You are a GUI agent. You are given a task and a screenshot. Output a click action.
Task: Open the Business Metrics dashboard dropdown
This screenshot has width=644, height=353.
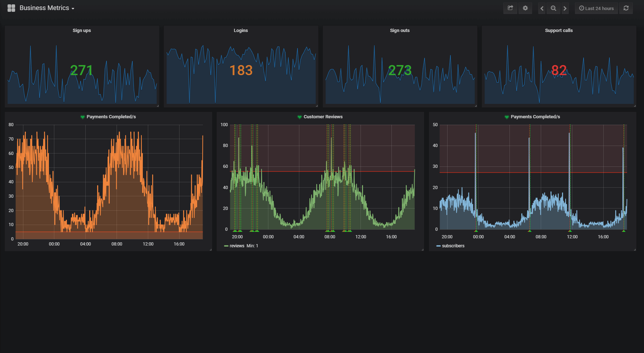click(47, 8)
